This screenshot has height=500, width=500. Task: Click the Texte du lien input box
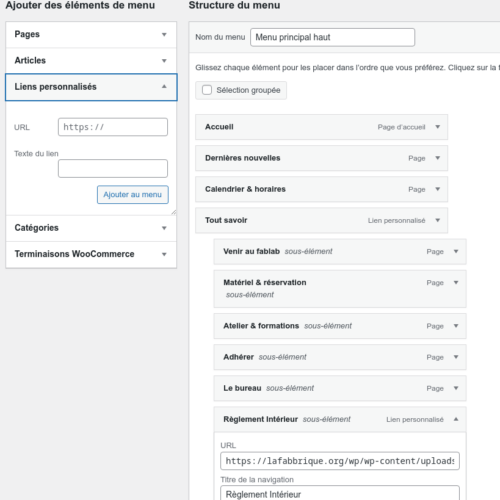coord(113,168)
